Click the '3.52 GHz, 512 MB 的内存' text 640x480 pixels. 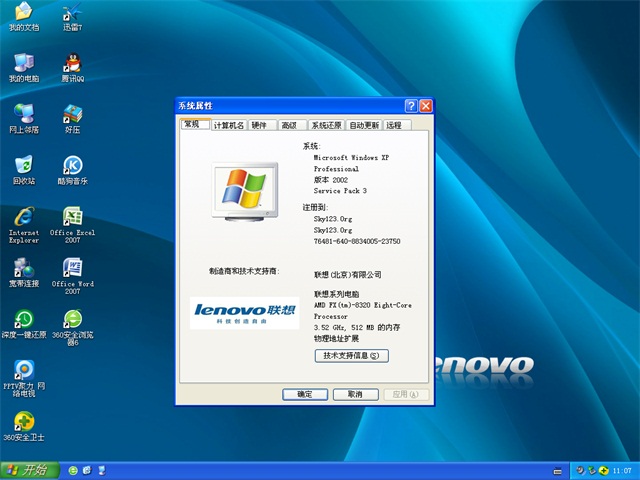click(357, 327)
